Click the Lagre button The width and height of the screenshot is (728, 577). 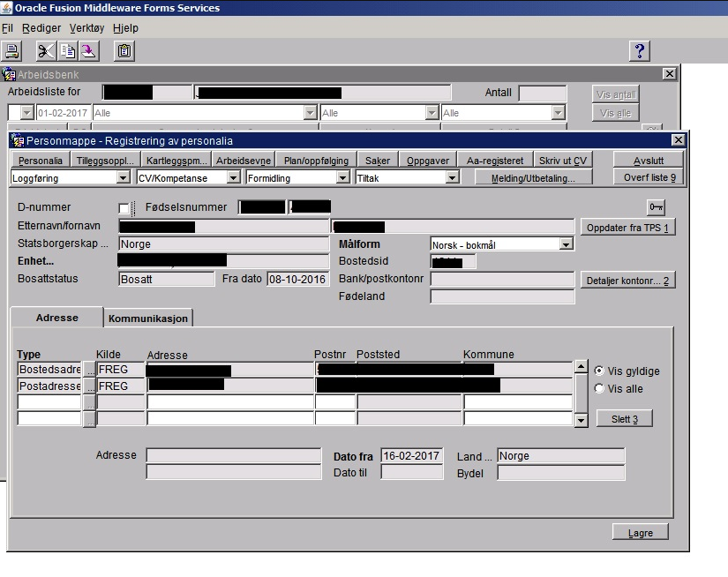point(641,532)
